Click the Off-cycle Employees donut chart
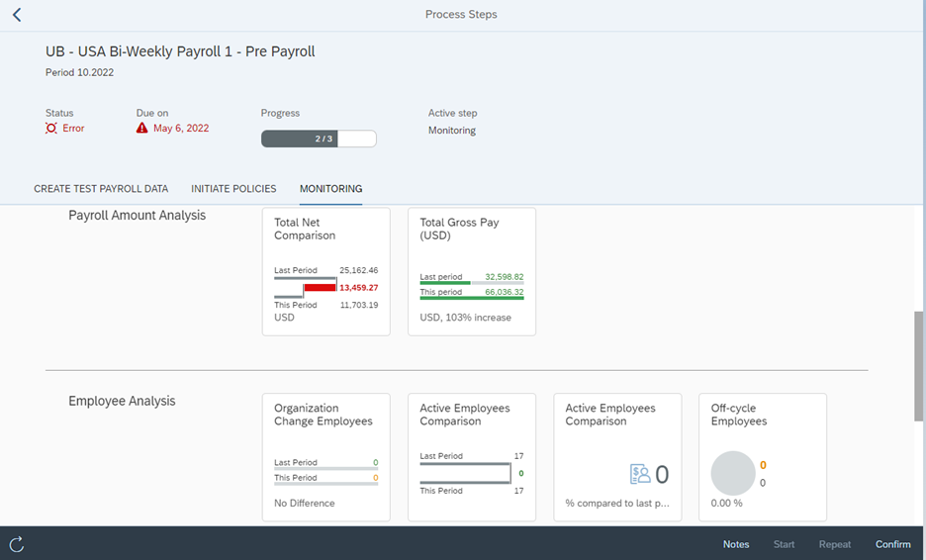The width and height of the screenshot is (926, 560). [733, 474]
